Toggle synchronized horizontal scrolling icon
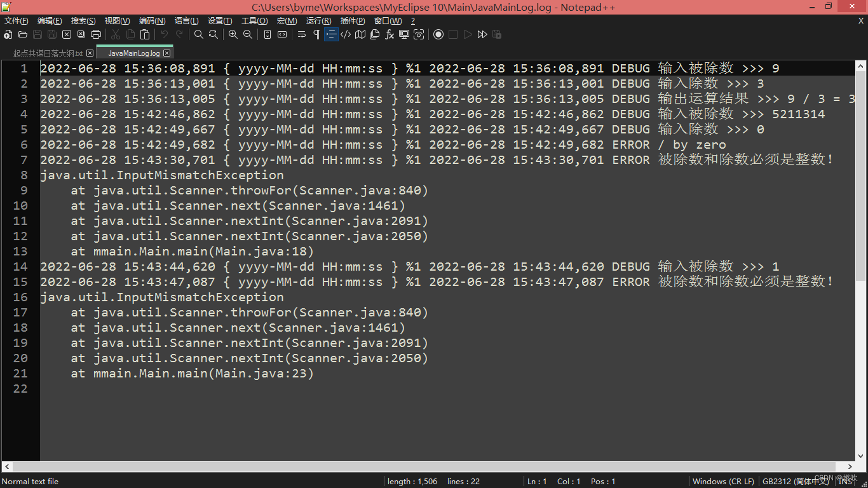This screenshot has width=868, height=488. pyautogui.click(x=282, y=34)
